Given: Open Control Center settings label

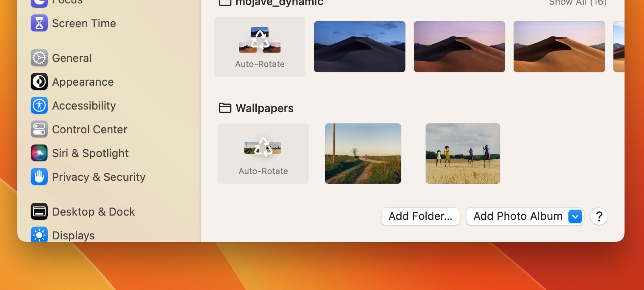Looking at the screenshot, I should [90, 129].
